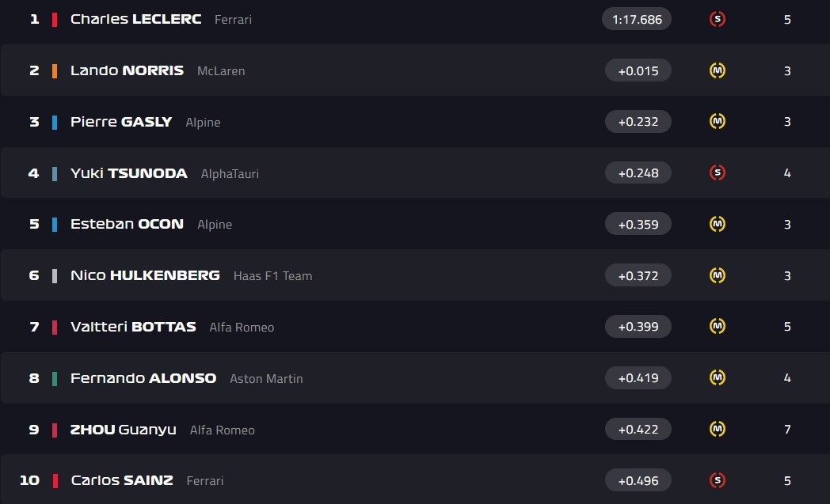This screenshot has height=504, width=830.
Task: Click Bottas's +0.399 gap badge
Action: pos(638,327)
